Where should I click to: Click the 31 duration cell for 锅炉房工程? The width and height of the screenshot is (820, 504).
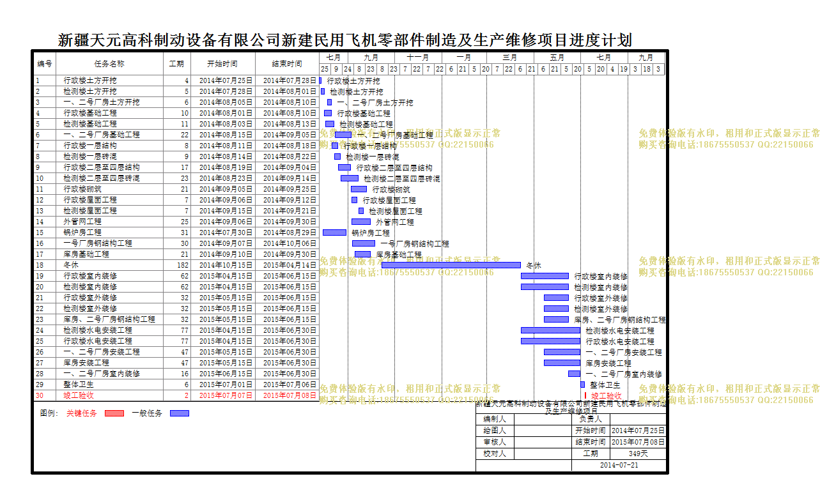[x=176, y=233]
